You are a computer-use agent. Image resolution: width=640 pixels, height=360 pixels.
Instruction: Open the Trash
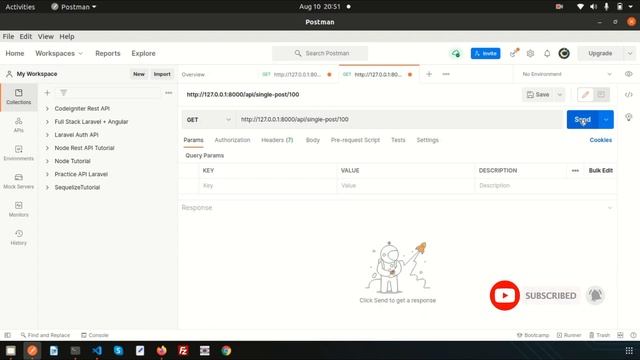tap(599, 335)
